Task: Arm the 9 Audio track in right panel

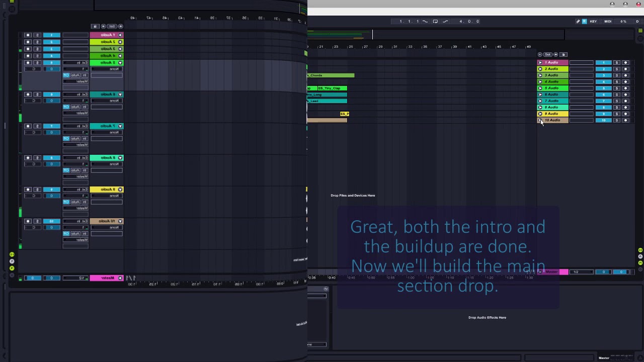Action: [625, 114]
